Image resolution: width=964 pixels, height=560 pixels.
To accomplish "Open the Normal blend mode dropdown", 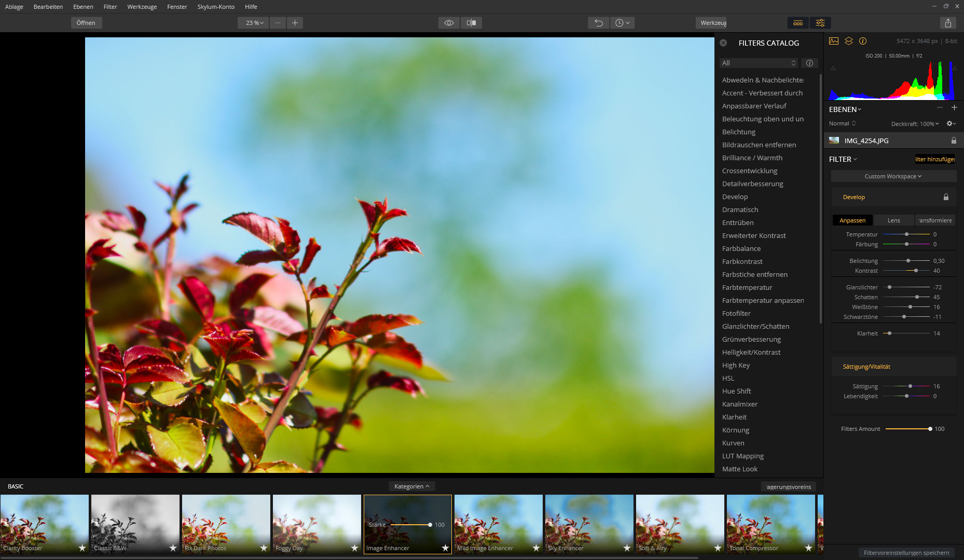I will coord(842,123).
